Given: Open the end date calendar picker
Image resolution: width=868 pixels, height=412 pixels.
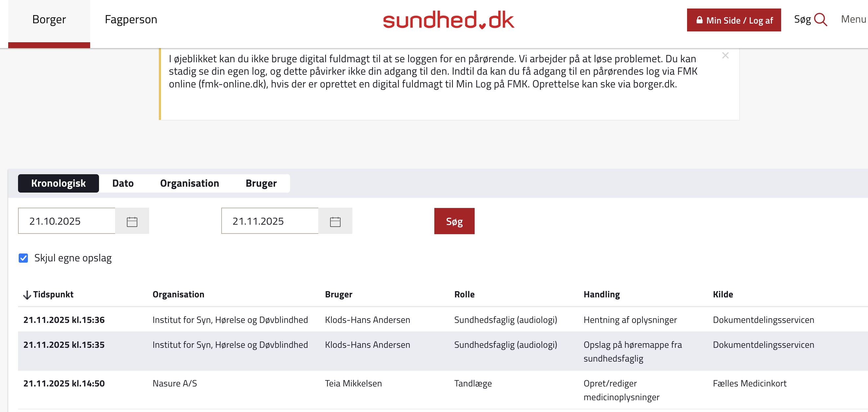Looking at the screenshot, I should tap(335, 221).
